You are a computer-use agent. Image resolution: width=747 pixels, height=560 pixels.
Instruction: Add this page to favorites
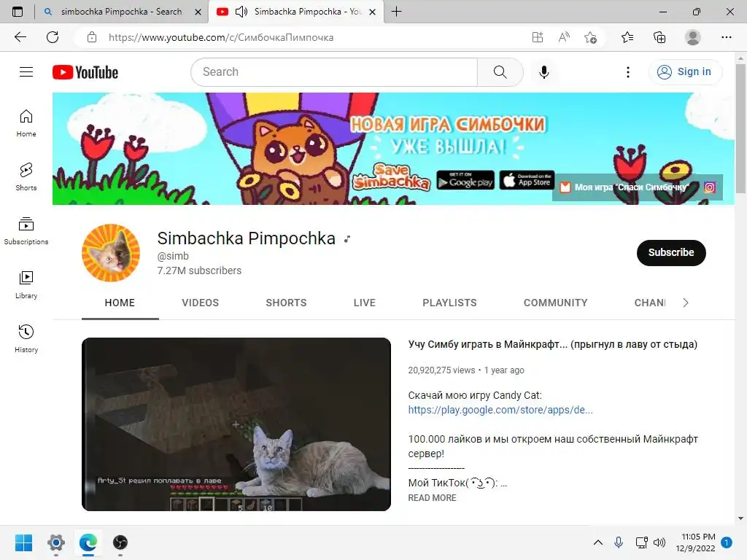(x=590, y=37)
